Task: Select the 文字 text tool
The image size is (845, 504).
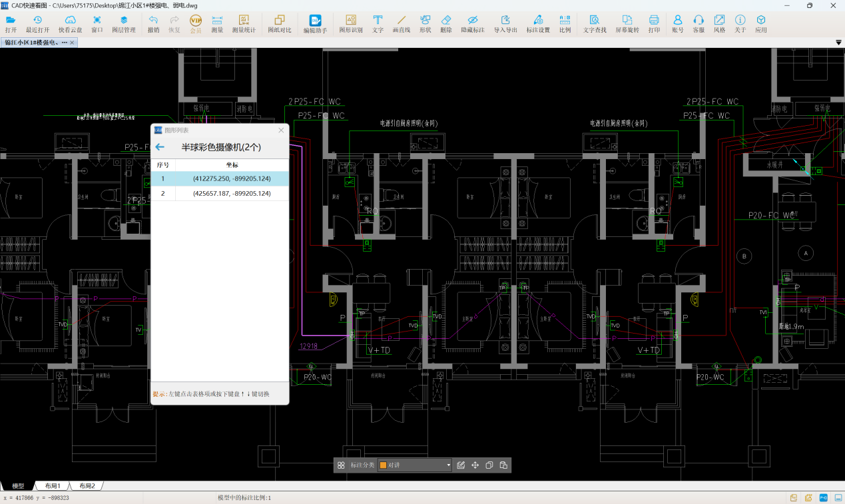Action: pyautogui.click(x=378, y=25)
